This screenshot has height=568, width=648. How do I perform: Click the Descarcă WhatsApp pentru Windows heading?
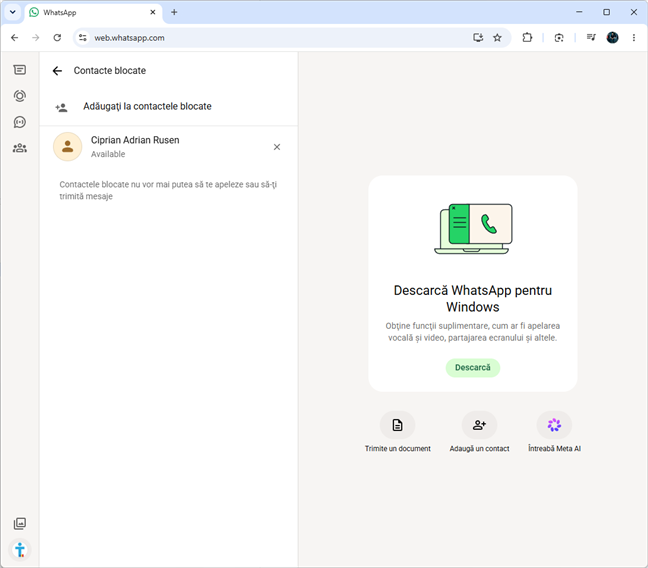point(473,298)
